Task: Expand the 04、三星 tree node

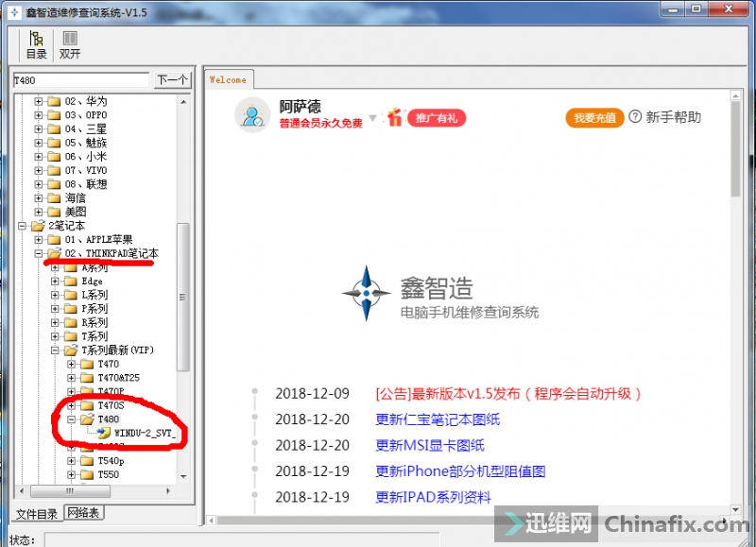Action: 38,129
